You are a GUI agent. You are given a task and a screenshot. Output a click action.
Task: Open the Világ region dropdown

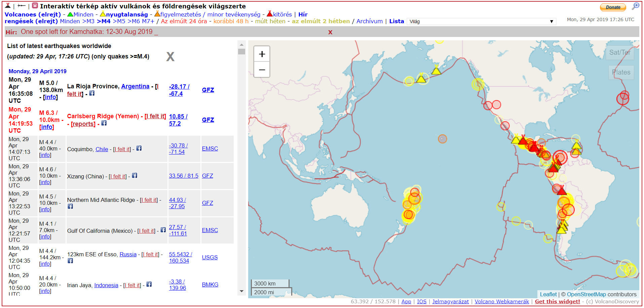(481, 21)
